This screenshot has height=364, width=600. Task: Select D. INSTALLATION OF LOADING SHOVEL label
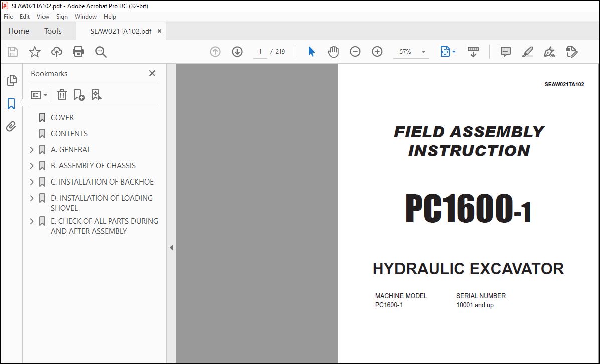[x=102, y=203]
